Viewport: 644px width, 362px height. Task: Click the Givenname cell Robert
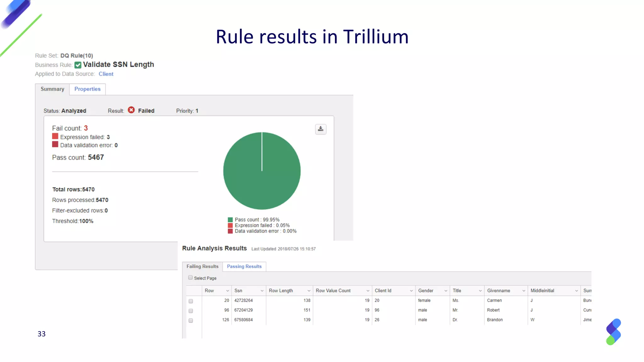493,310
